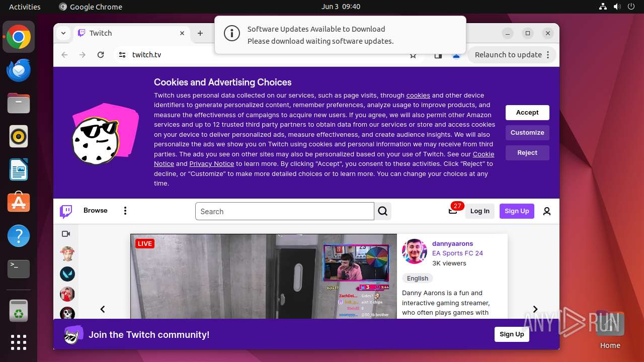This screenshot has width=644, height=362.
Task: Open first channel avatar in sidebar
Action: (x=67, y=253)
